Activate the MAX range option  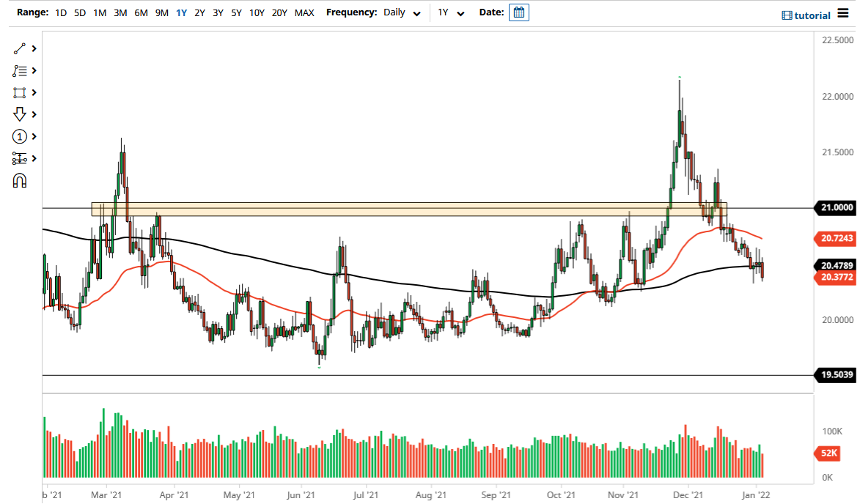coord(304,12)
